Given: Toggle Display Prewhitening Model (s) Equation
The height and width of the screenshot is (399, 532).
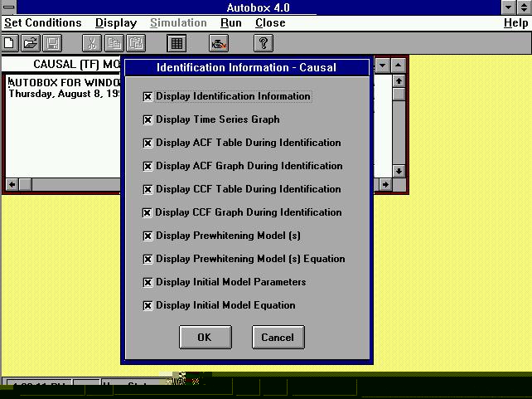Looking at the screenshot, I should [148, 259].
